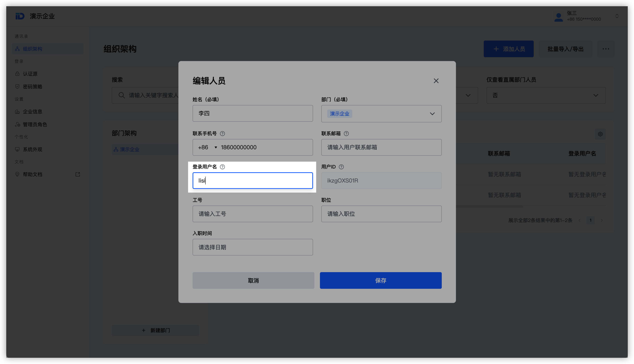The image size is (634, 364).
Task: Expand the account switcher arrows
Action: (617, 16)
